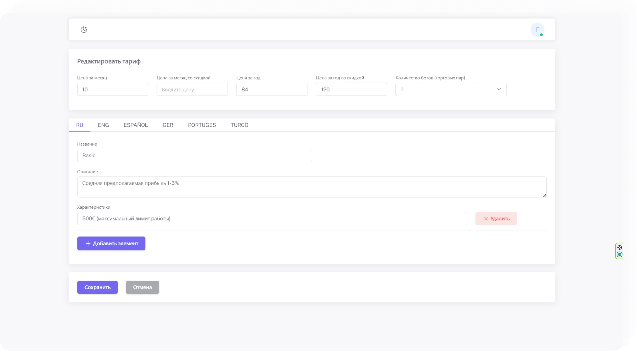Click the Цена за месяц label

[x=92, y=78]
